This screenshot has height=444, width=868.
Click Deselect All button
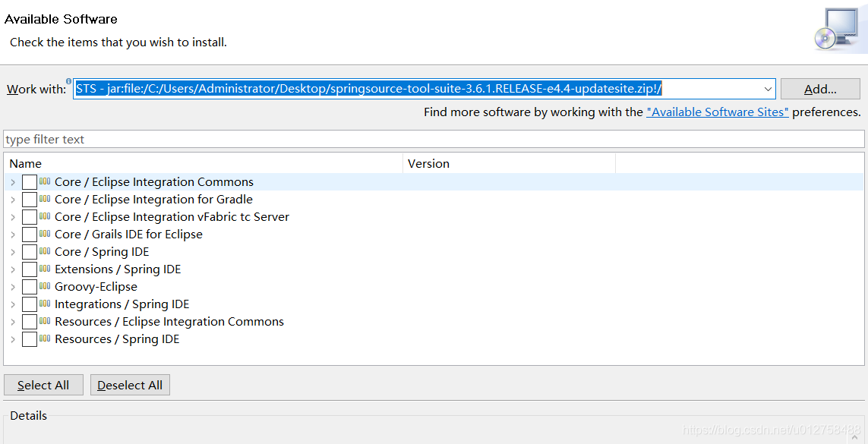[x=130, y=385]
